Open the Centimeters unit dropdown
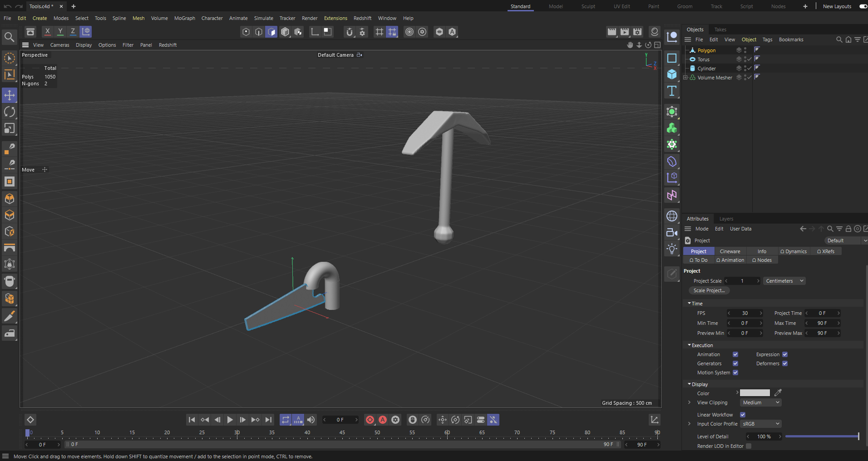 click(784, 281)
